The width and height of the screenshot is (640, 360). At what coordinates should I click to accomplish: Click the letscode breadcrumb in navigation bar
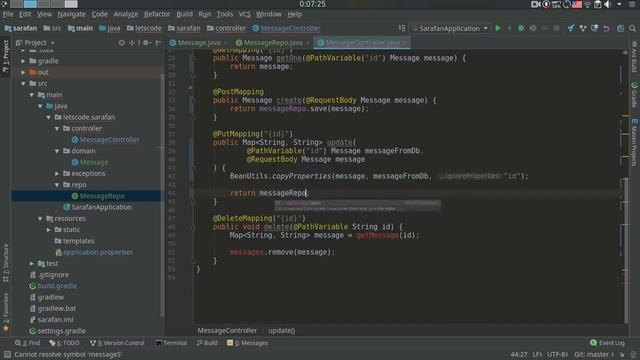pyautogui.click(x=144, y=28)
